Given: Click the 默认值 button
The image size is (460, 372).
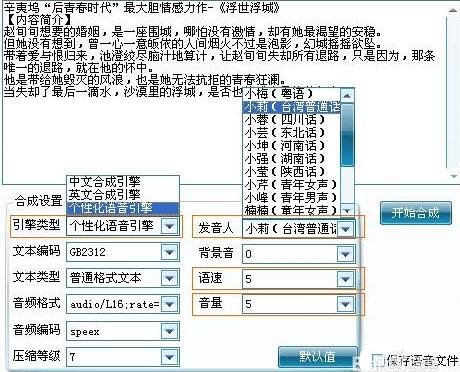Looking at the screenshot, I should point(317,357).
